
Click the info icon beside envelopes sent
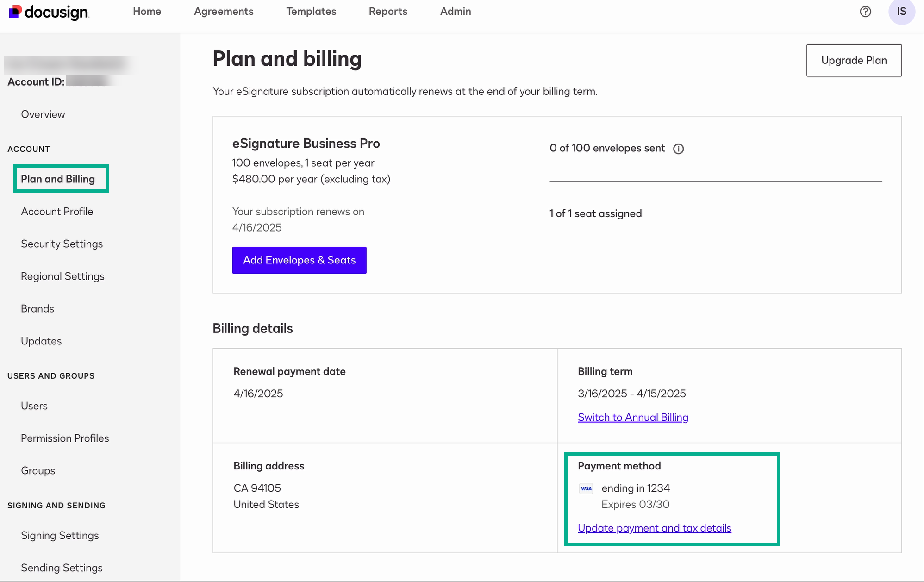679,149
